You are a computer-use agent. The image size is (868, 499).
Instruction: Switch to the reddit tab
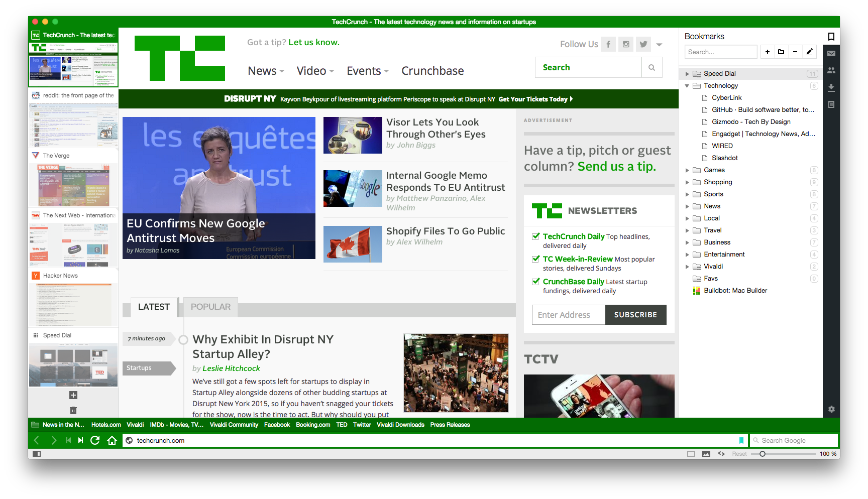click(x=73, y=118)
